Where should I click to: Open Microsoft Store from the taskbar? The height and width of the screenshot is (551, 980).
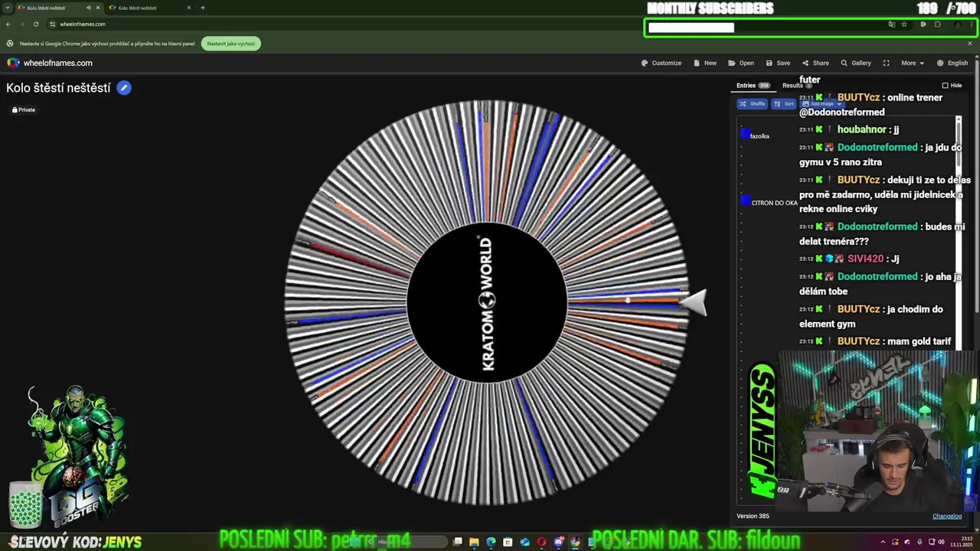[508, 542]
